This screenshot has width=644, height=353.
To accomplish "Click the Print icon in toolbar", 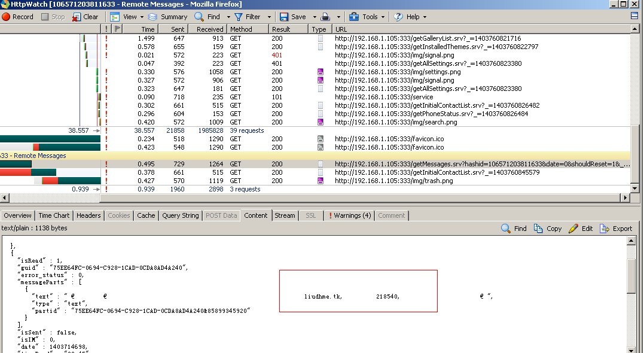I will (326, 17).
